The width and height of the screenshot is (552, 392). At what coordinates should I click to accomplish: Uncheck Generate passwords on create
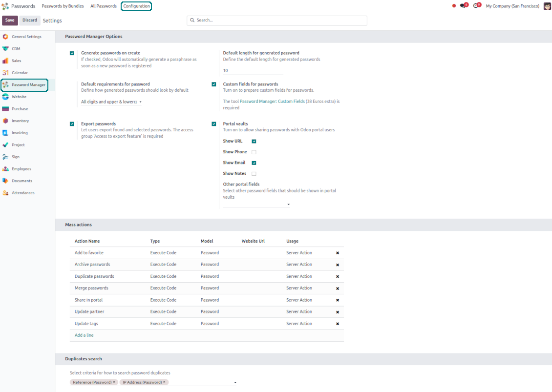(72, 53)
